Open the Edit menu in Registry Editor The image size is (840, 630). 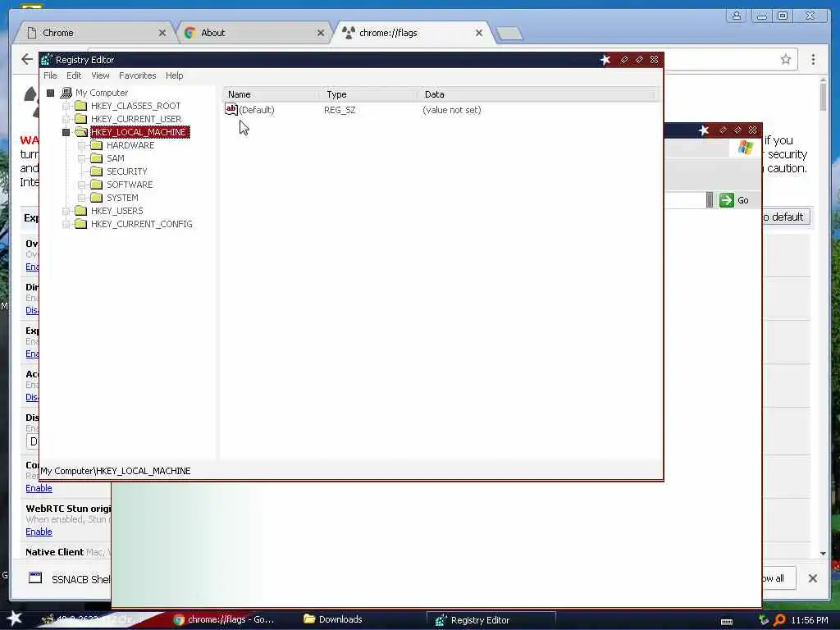74,75
